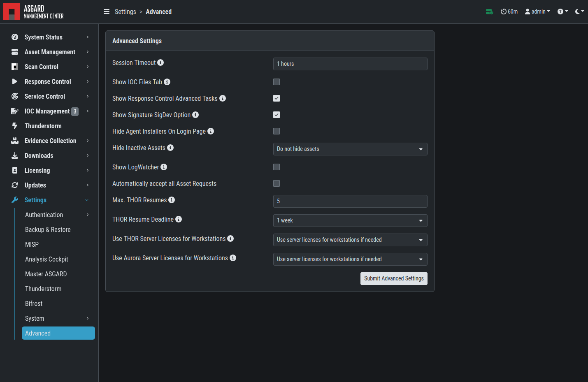Check Automatically accept all Asset Requests
This screenshot has height=382, width=588.
[277, 183]
